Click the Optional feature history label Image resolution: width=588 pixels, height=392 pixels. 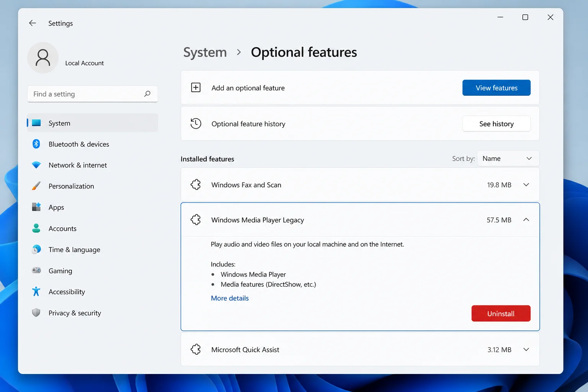point(248,124)
